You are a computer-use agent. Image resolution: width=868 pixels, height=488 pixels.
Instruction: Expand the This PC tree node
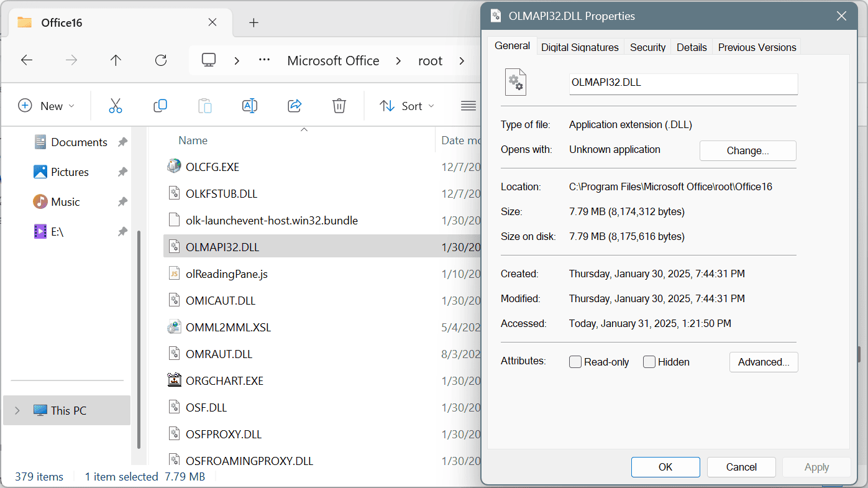click(x=17, y=410)
